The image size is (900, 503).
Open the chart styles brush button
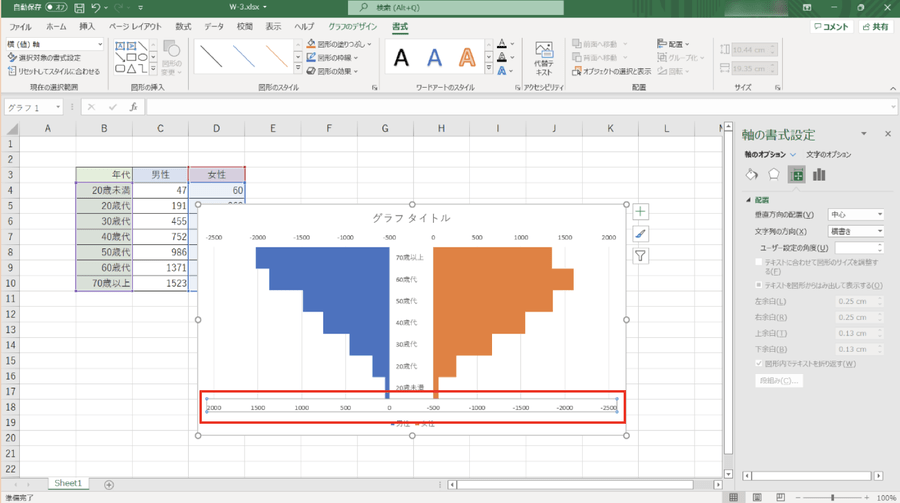640,234
